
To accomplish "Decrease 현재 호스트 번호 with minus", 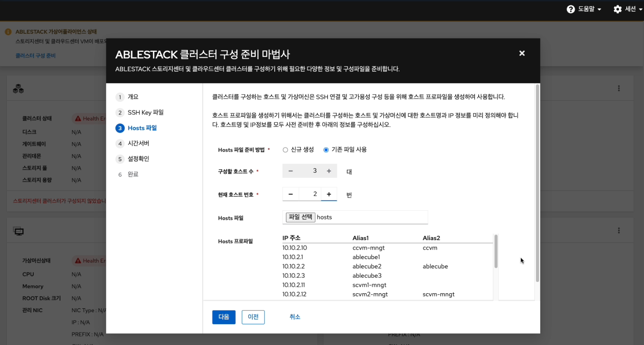I will [x=291, y=194].
